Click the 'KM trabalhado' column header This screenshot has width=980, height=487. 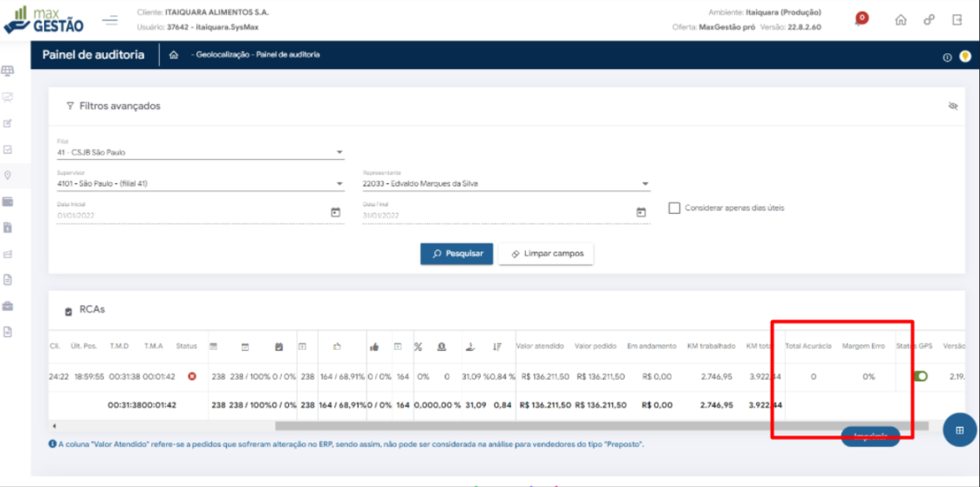tap(711, 346)
